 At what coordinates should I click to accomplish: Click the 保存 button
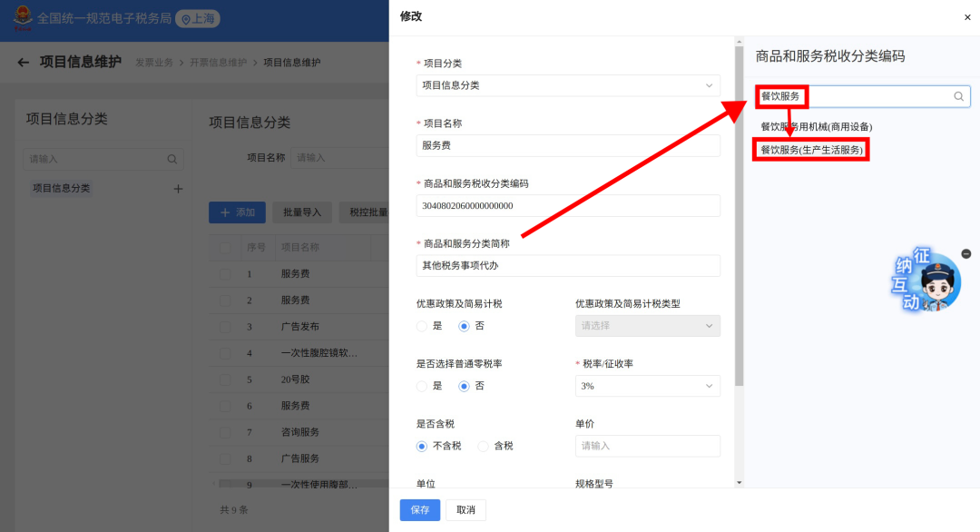(x=420, y=510)
